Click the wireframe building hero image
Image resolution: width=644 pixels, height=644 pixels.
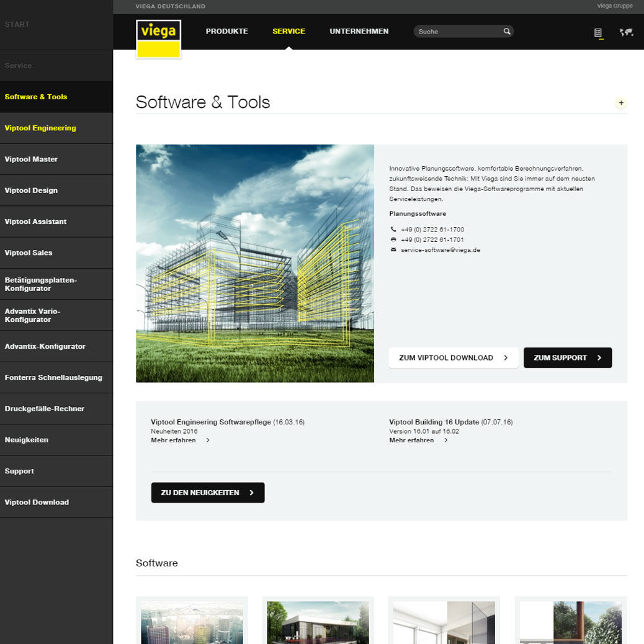coord(255,263)
